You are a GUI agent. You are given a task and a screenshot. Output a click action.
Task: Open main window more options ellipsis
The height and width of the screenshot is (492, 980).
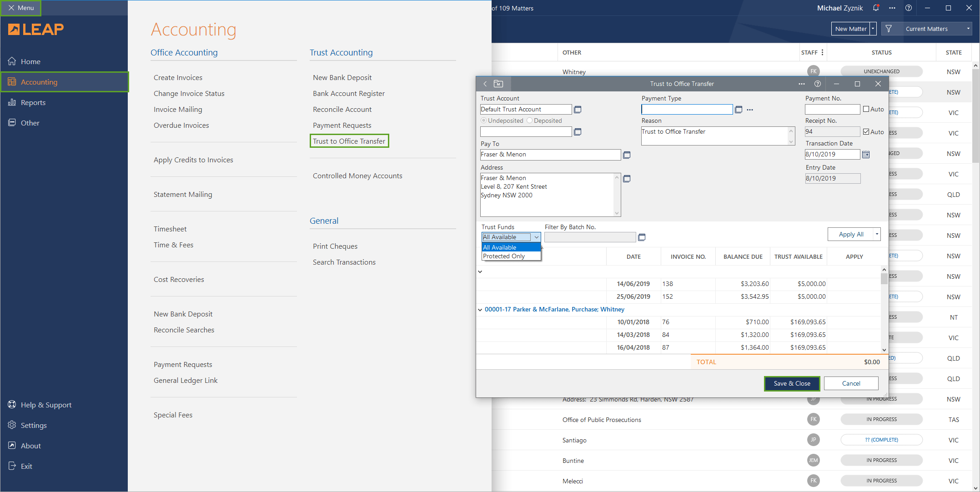(892, 8)
